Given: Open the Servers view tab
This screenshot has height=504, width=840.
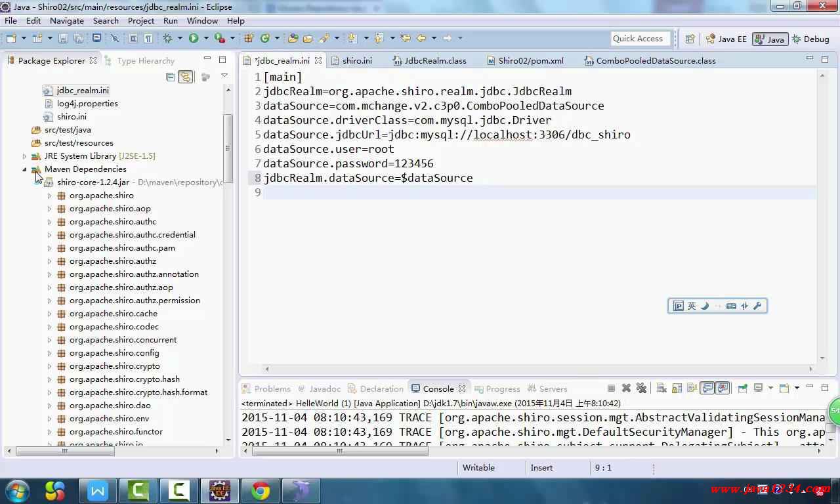Looking at the screenshot, I should (547, 388).
